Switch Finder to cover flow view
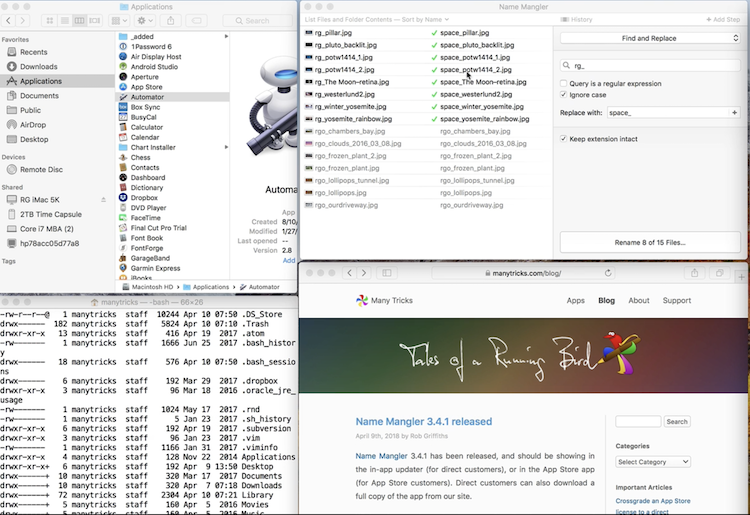750x515 pixels. click(x=95, y=21)
